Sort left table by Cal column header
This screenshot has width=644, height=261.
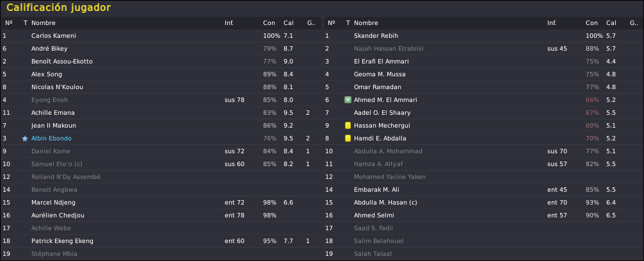click(x=289, y=23)
